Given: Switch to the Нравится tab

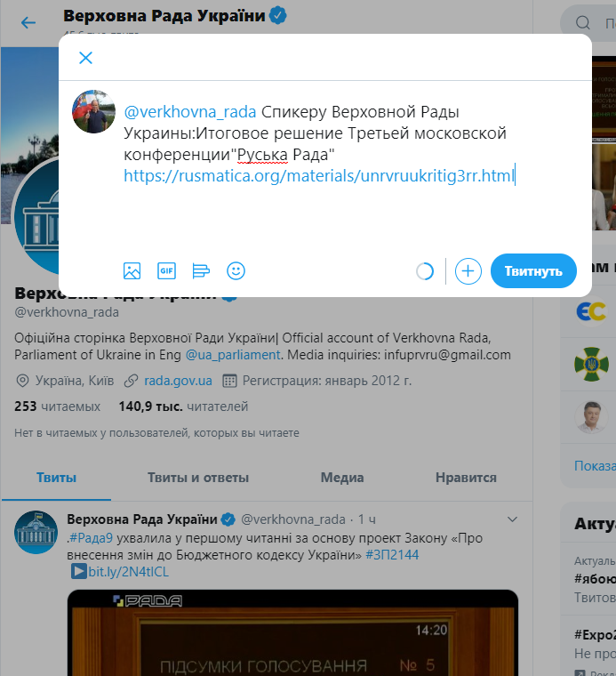Looking at the screenshot, I should (466, 478).
